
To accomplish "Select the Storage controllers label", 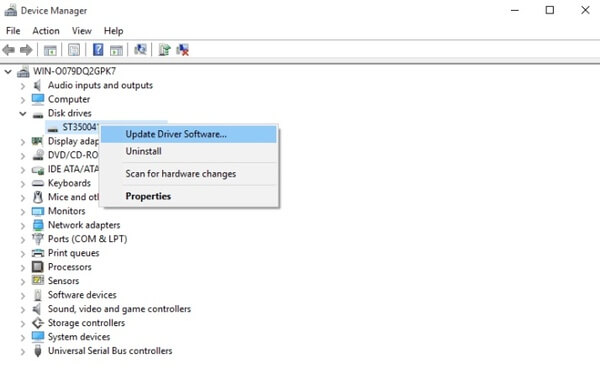I will click(86, 323).
